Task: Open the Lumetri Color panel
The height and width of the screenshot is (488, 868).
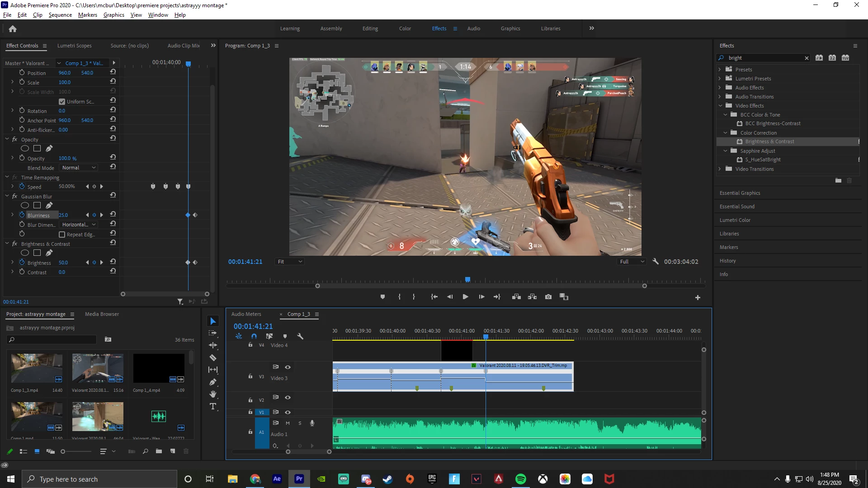Action: tap(735, 220)
